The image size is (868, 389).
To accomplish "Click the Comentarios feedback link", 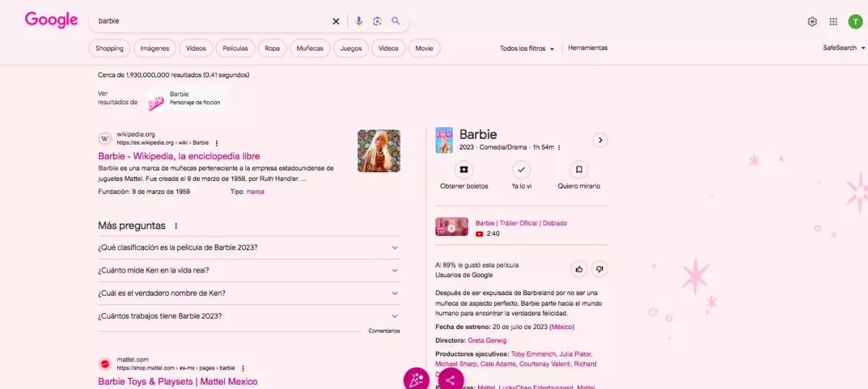I will (384, 331).
